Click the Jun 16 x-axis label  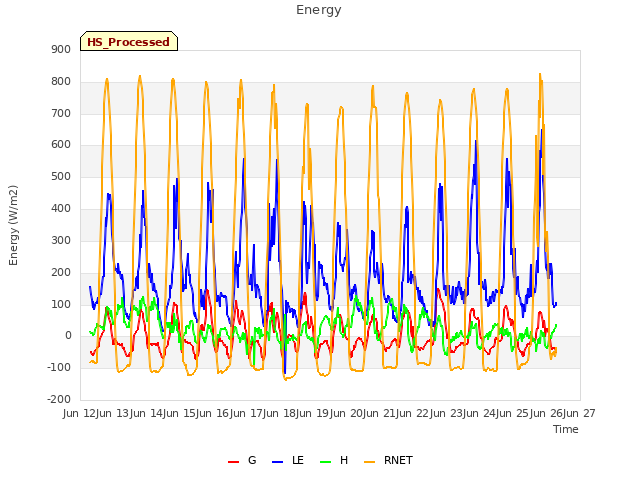point(214,413)
